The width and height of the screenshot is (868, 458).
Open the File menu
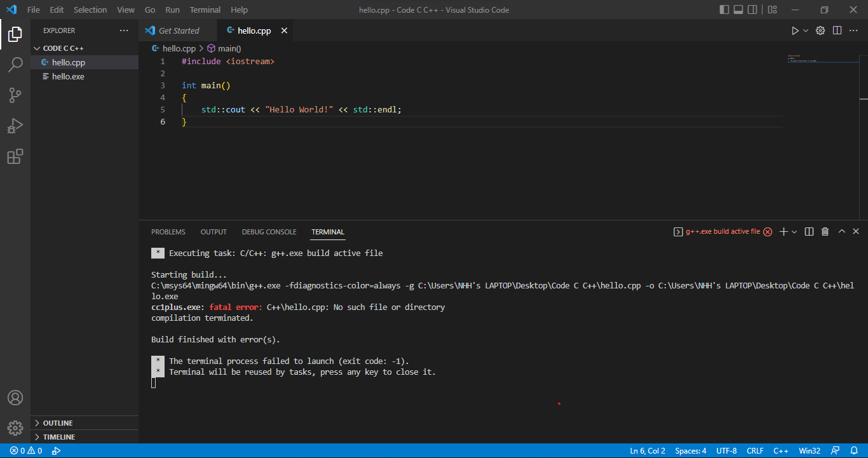coord(34,10)
